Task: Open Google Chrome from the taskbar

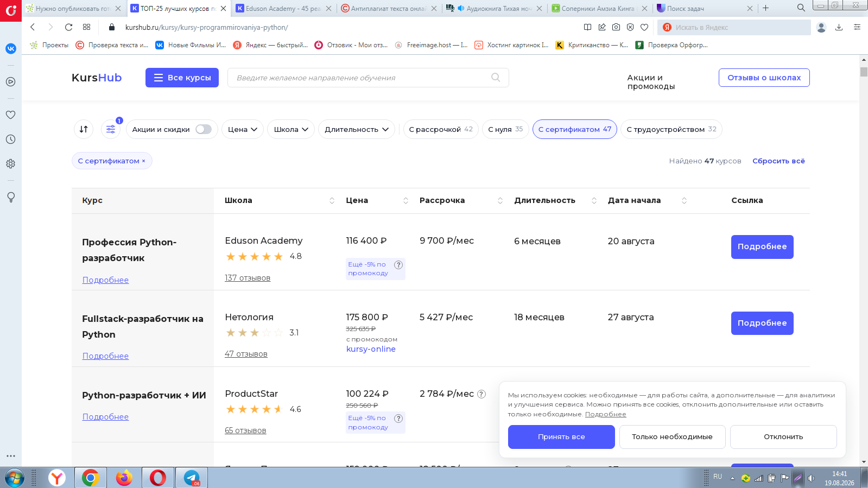Action: (91, 478)
